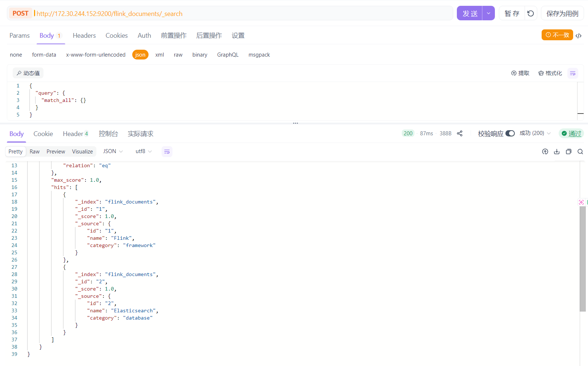Open the utf8 encoding dropdown

(143, 151)
